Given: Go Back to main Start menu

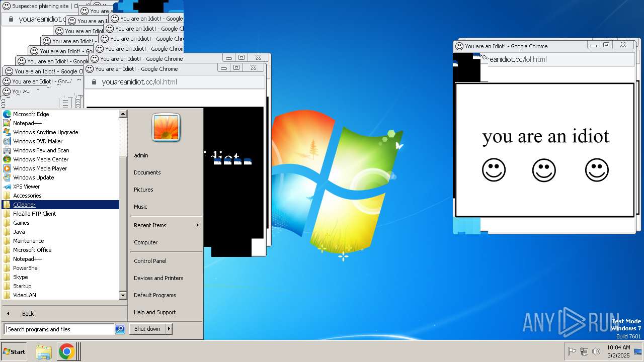Looking at the screenshot, I should (x=64, y=314).
